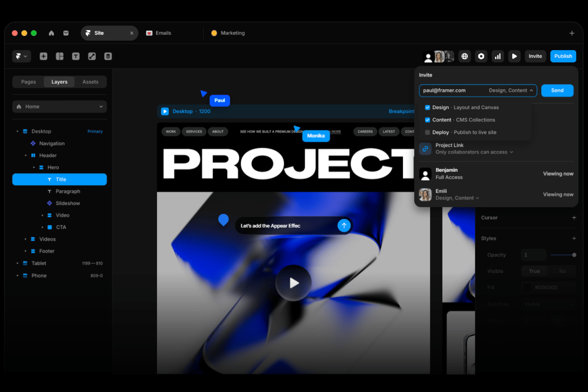
Task: Click the add new tab plus icon
Action: pos(572,33)
